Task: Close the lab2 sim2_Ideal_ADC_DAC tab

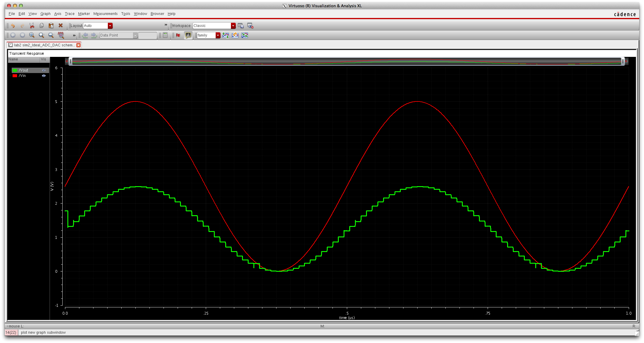Action: [x=78, y=45]
